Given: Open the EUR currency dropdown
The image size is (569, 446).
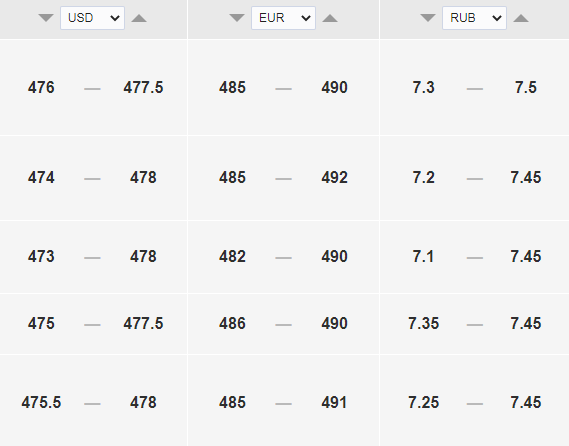Looking at the screenshot, I should click(283, 18).
